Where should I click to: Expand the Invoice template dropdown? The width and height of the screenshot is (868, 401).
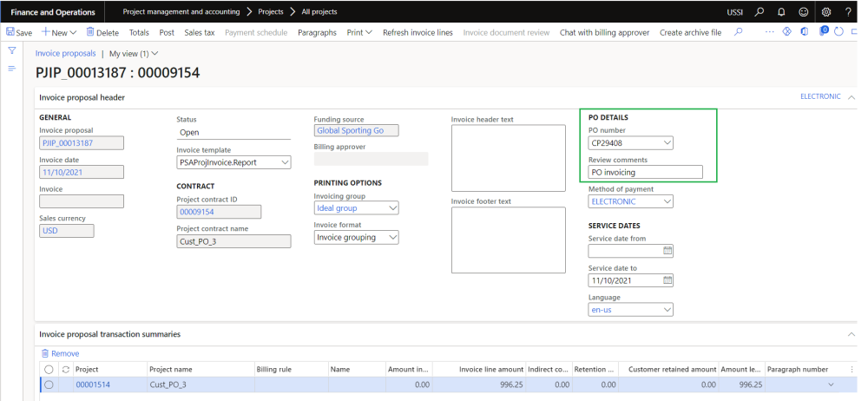[285, 162]
